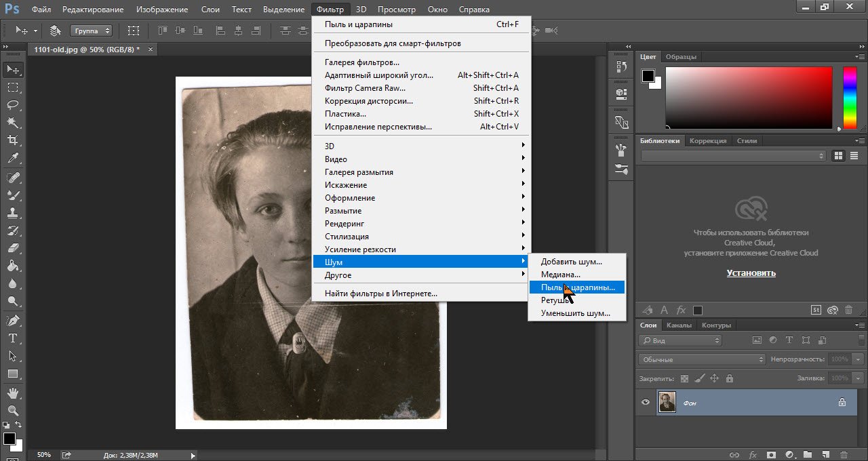Viewport: 868px width, 461px height.
Task: Activate the Eyedropper tool
Action: (12, 159)
